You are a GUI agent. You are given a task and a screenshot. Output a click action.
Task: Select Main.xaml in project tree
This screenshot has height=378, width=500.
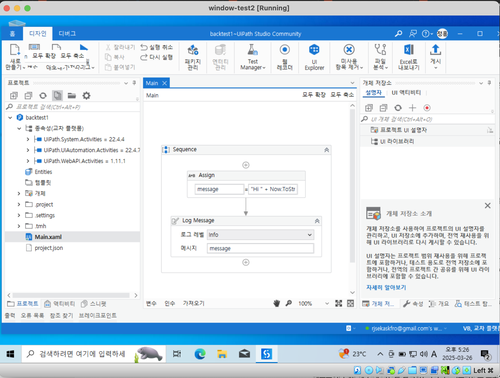pyautogui.click(x=48, y=237)
